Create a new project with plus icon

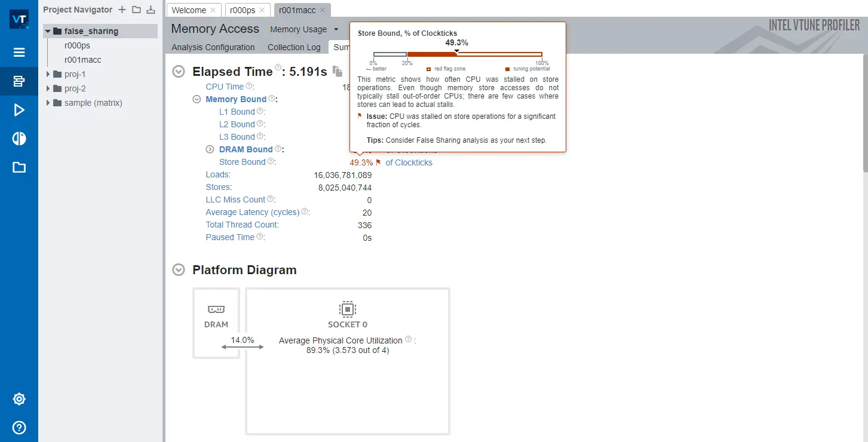[x=122, y=10]
